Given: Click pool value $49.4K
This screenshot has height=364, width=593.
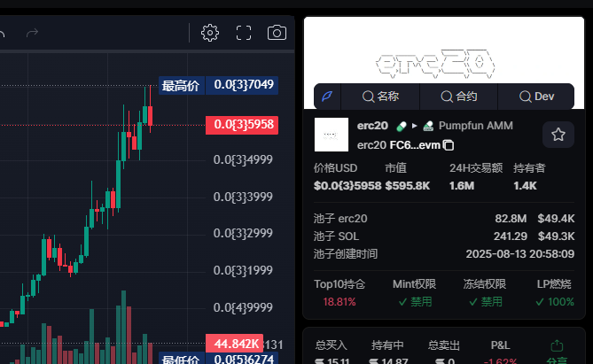Looking at the screenshot, I should (x=556, y=219).
